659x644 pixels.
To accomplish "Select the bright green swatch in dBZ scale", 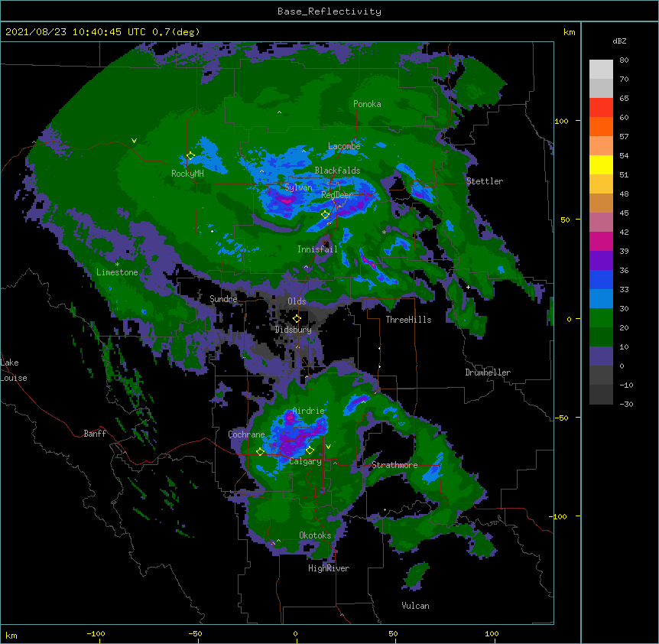I will coord(601,318).
